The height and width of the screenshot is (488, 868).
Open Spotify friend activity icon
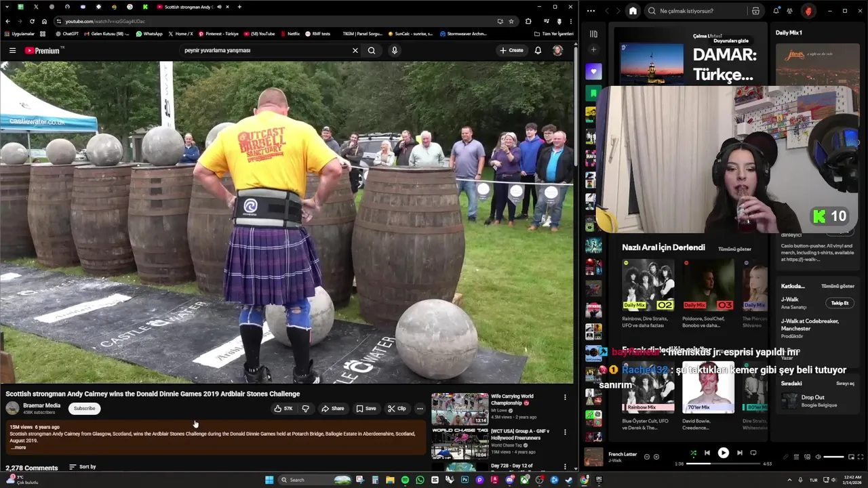790,11
